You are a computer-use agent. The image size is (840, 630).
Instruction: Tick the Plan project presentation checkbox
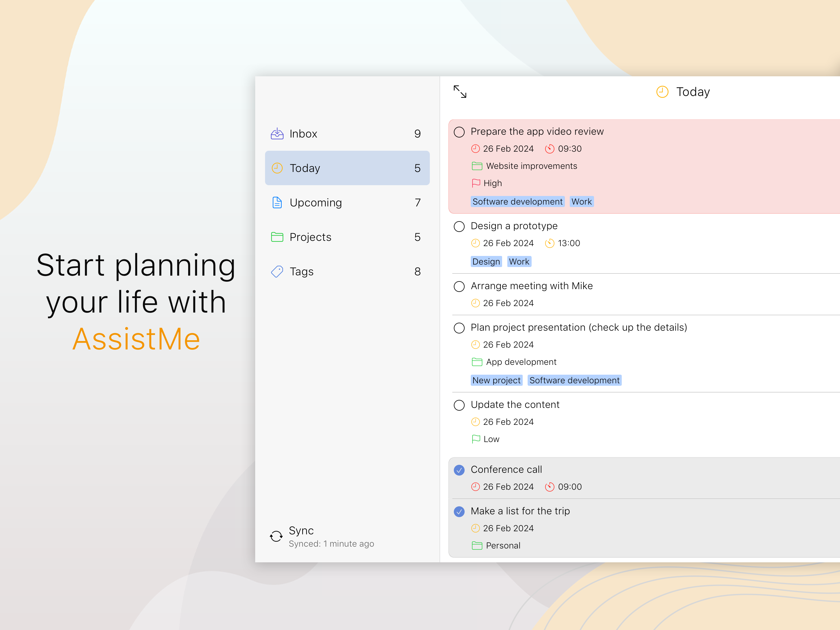coord(459,328)
